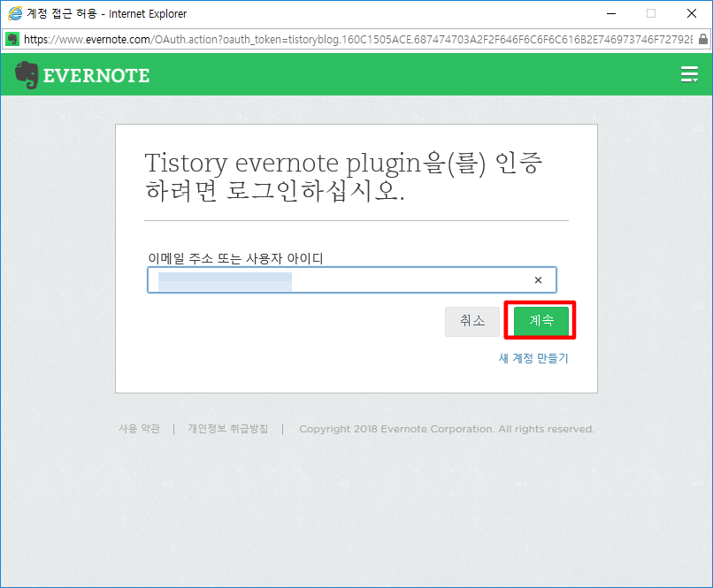Click the 취소 cancel button

[472, 321]
